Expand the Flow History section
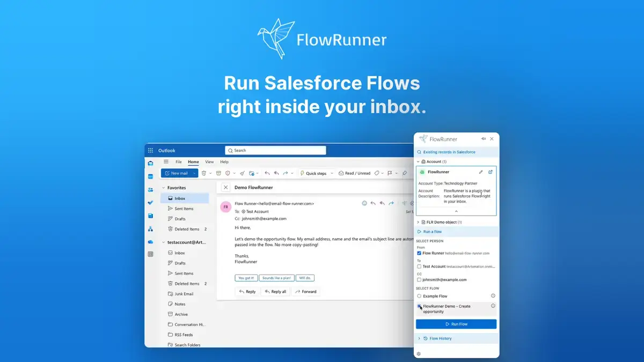The width and height of the screenshot is (644, 362). 419,338
